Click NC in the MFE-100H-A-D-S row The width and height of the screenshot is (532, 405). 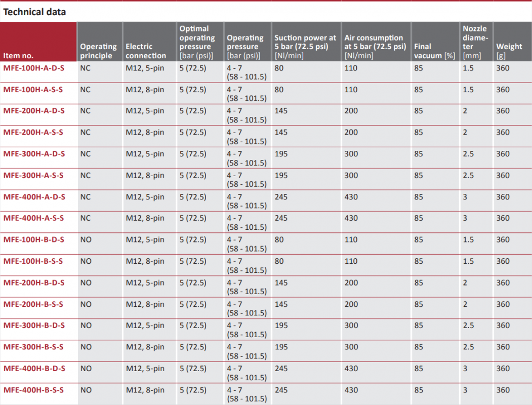(x=85, y=68)
